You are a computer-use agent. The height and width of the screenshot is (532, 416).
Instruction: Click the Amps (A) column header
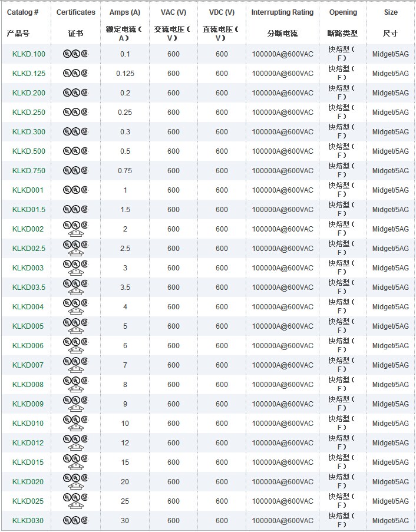[x=125, y=12]
